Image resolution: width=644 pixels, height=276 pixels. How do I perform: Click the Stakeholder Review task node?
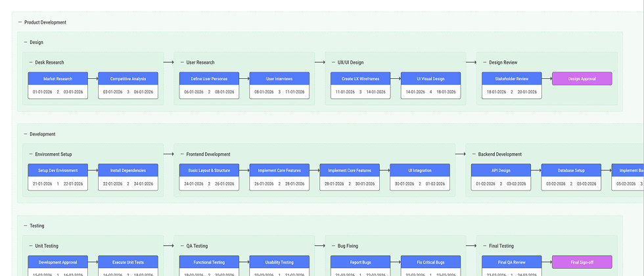(511, 79)
